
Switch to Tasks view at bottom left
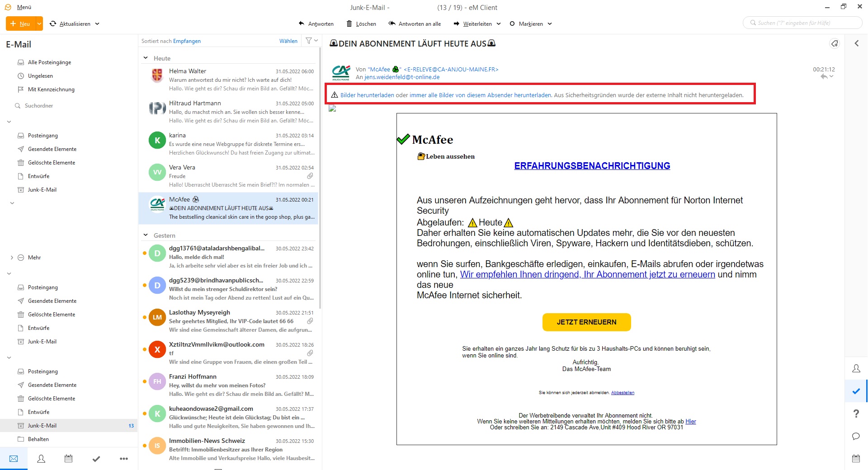pos(96,459)
